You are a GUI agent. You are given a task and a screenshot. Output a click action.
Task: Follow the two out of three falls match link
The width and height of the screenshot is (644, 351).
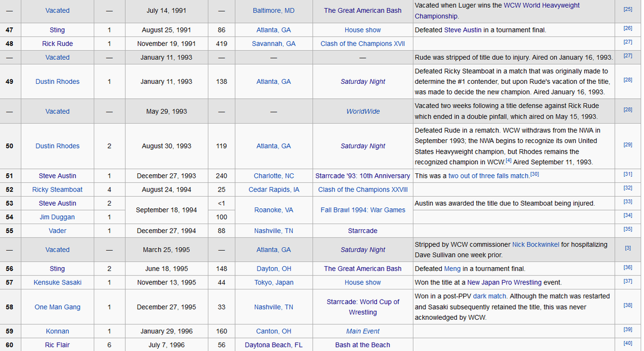pyautogui.click(x=488, y=176)
